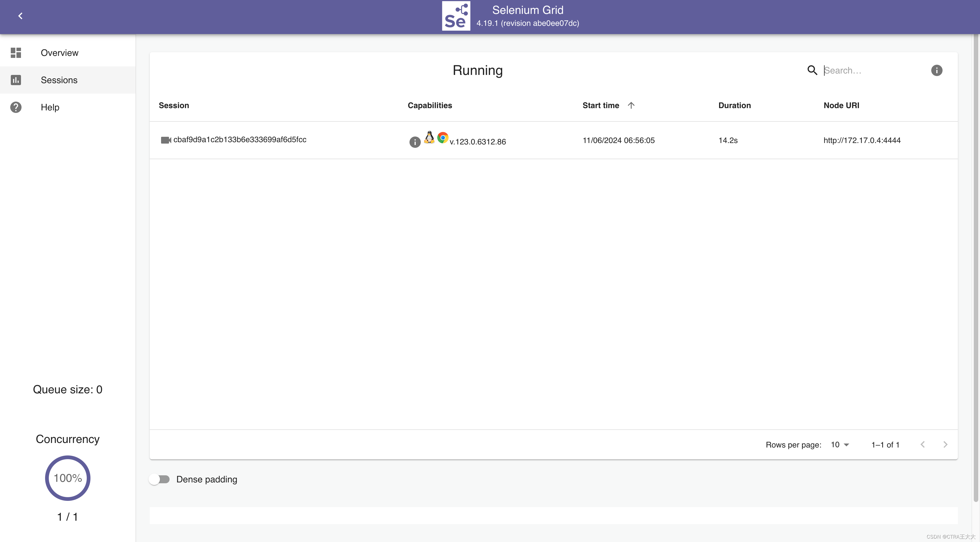Click the Selenium Se logo
Viewport: 980px width, 542px height.
[456, 16]
